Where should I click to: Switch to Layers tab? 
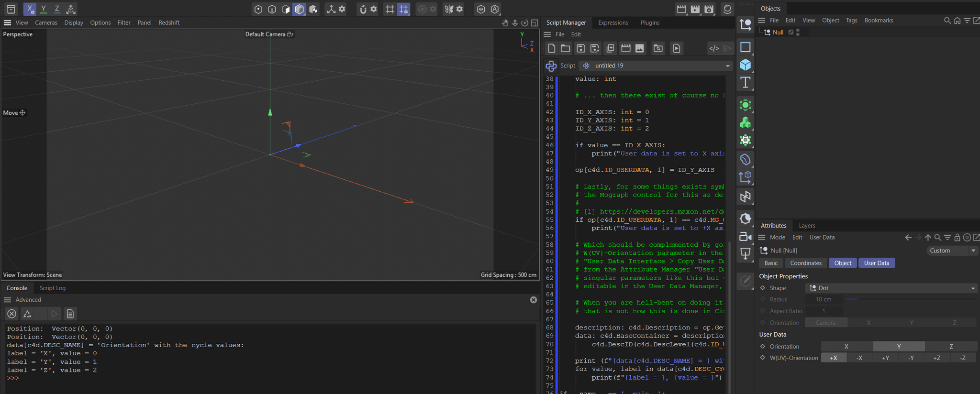click(807, 226)
